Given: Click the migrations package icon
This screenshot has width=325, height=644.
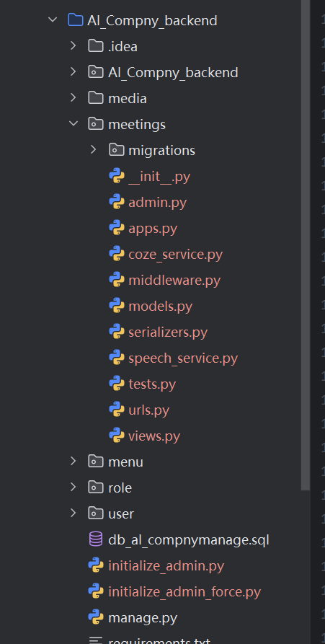Looking at the screenshot, I should [117, 149].
